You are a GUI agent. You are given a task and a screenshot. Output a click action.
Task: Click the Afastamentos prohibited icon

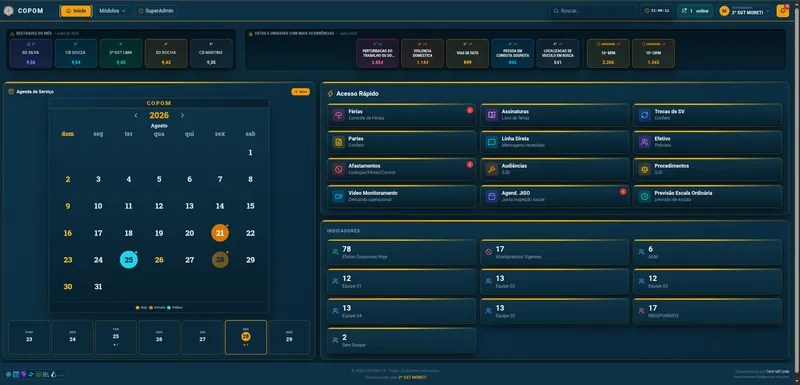[x=338, y=169]
